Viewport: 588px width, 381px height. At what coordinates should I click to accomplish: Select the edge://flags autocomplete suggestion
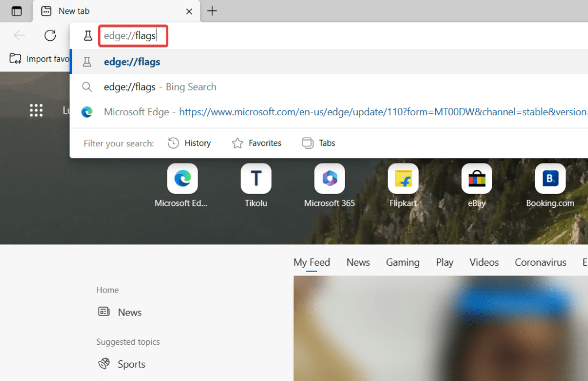pyautogui.click(x=131, y=61)
